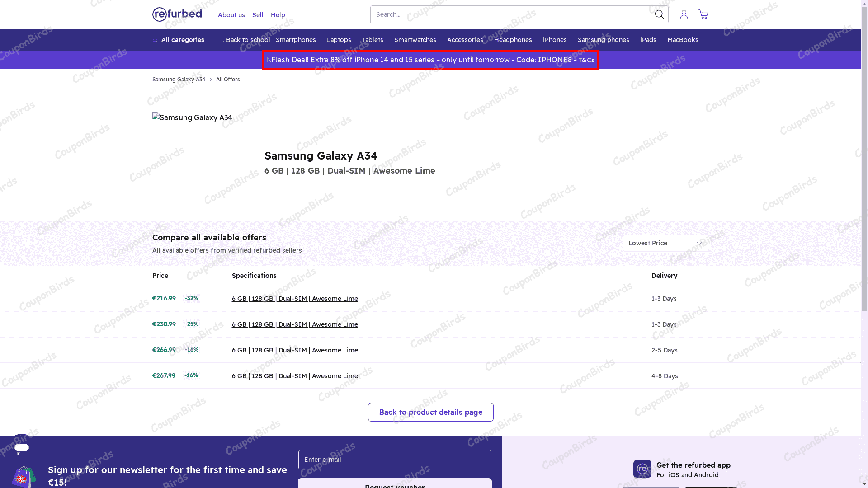Go to Smartwatches category
This screenshot has height=488, width=868.
(415, 40)
